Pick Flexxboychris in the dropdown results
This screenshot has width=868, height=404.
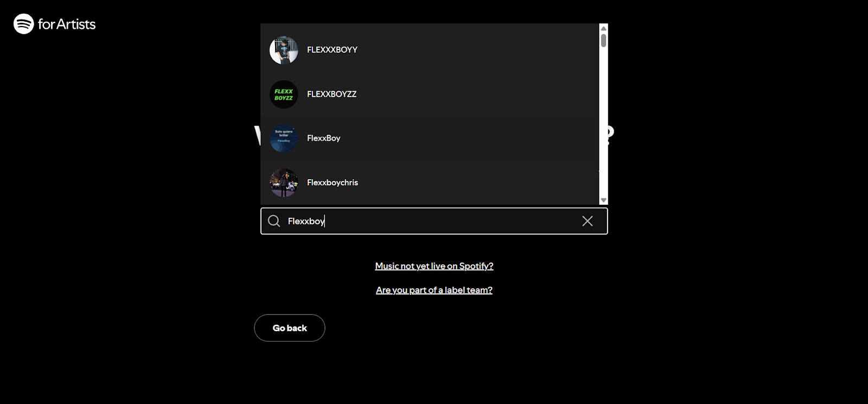[x=430, y=183]
